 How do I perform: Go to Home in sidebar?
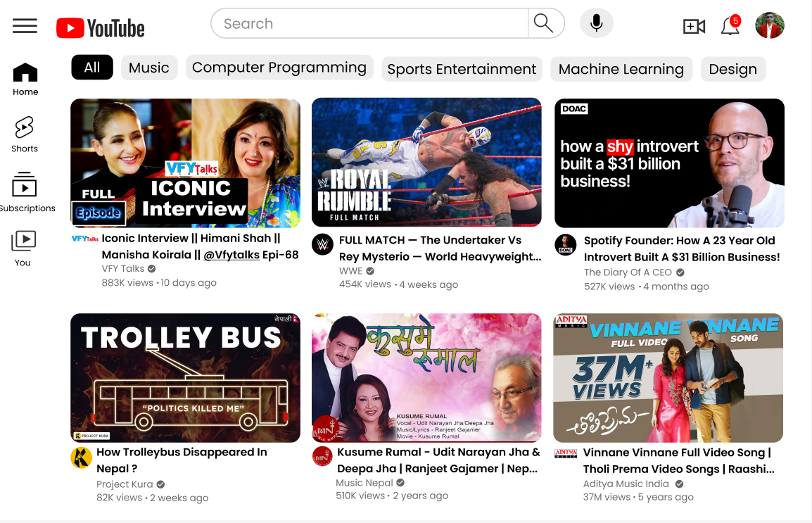pos(25,80)
